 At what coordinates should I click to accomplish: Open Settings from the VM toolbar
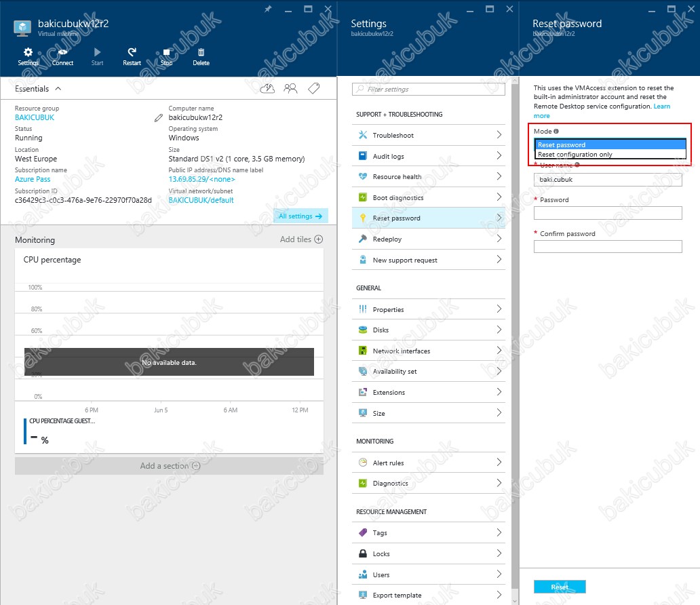[28, 57]
